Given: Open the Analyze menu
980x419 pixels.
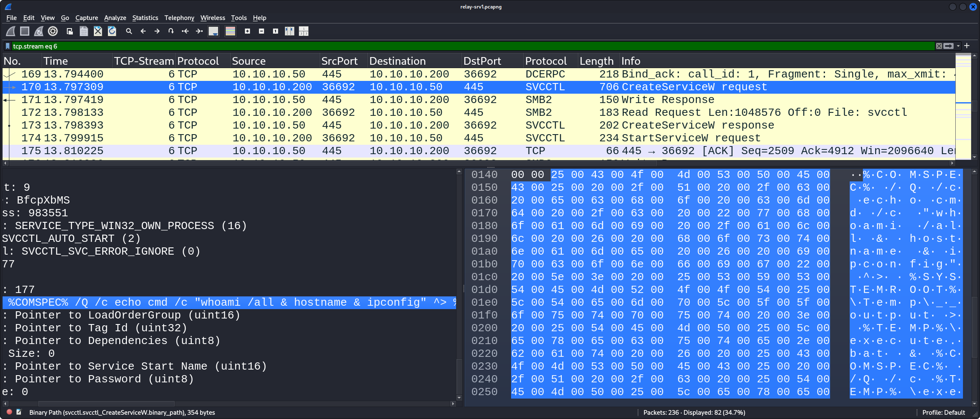Looking at the screenshot, I should pyautogui.click(x=115, y=18).
